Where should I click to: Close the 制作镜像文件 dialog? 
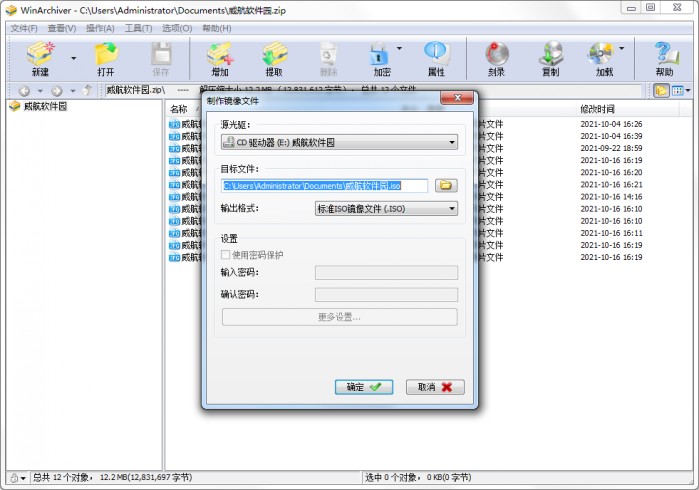457,98
